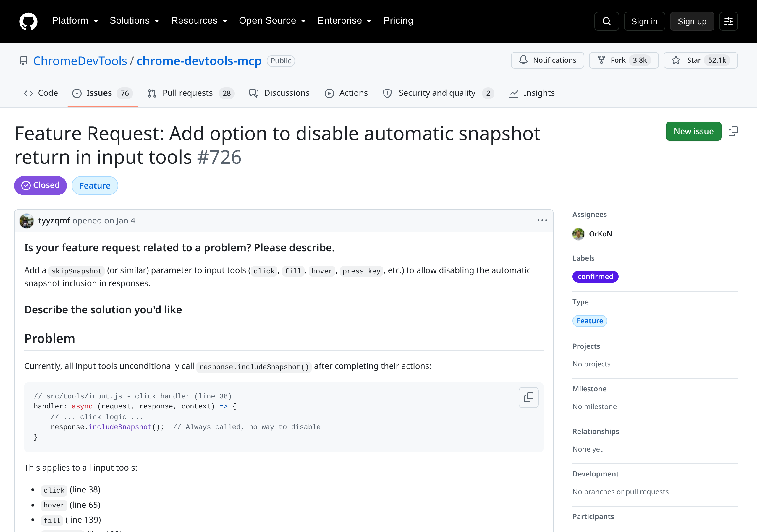
Task: Click the response.includeSnapshot() inline code
Action: [x=254, y=367]
